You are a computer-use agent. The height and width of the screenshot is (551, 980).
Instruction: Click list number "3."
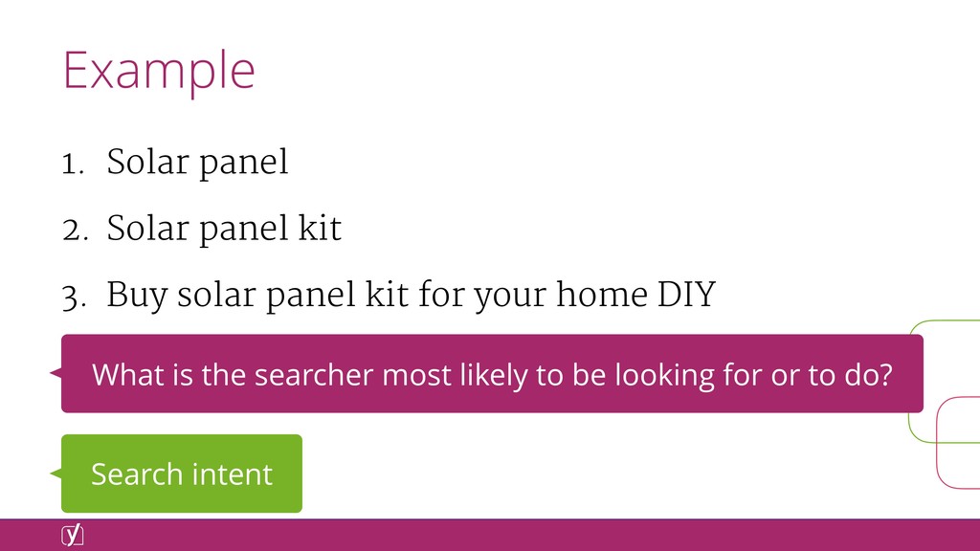tap(75, 298)
